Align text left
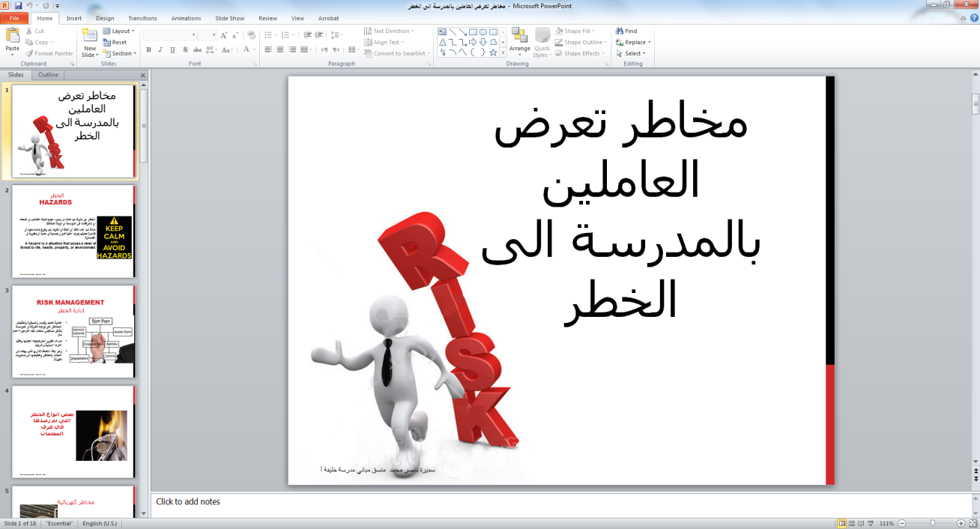980x529 pixels. tap(268, 50)
